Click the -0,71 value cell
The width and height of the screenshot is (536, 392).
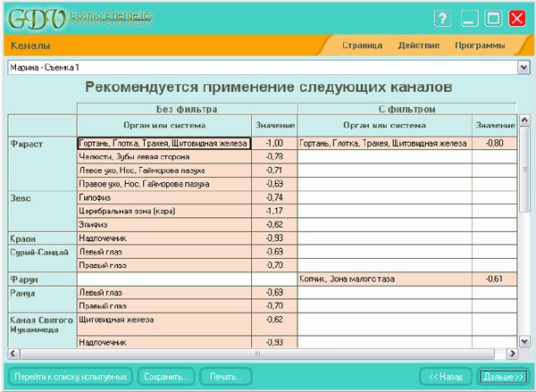[274, 171]
